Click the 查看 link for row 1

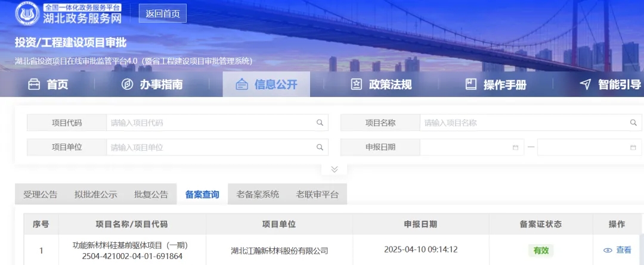click(x=624, y=250)
